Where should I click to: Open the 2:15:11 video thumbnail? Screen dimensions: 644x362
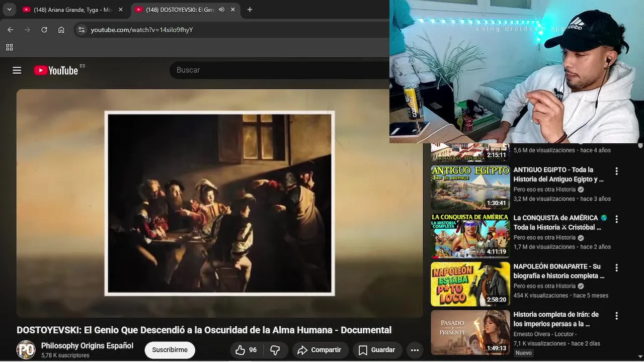(x=470, y=152)
